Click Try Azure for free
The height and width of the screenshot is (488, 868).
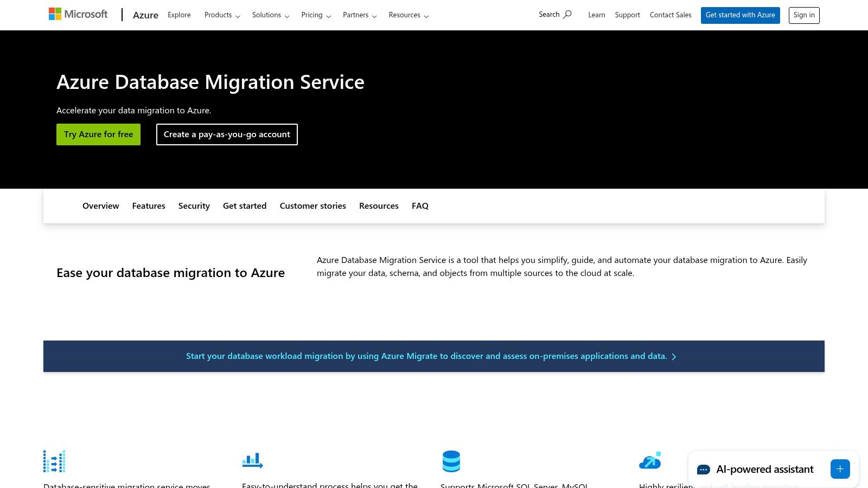[98, 134]
